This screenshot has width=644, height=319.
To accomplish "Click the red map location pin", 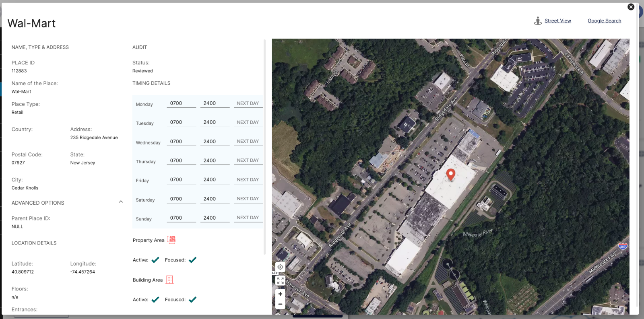I will click(451, 175).
